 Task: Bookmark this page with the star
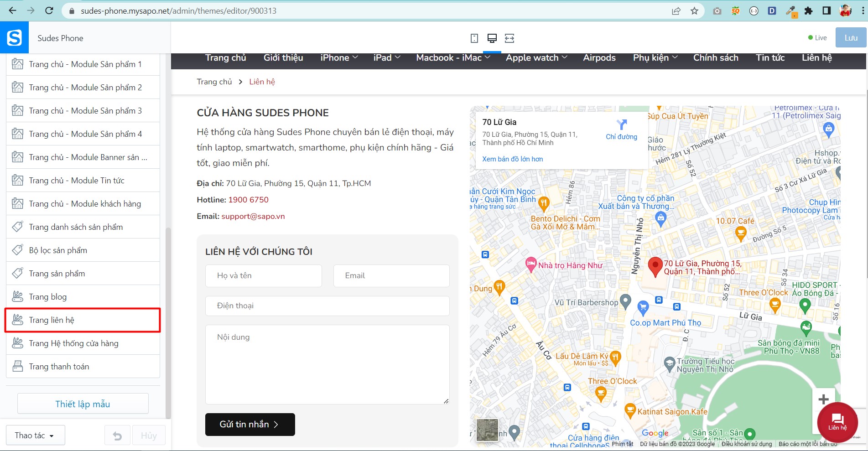pyautogui.click(x=694, y=11)
